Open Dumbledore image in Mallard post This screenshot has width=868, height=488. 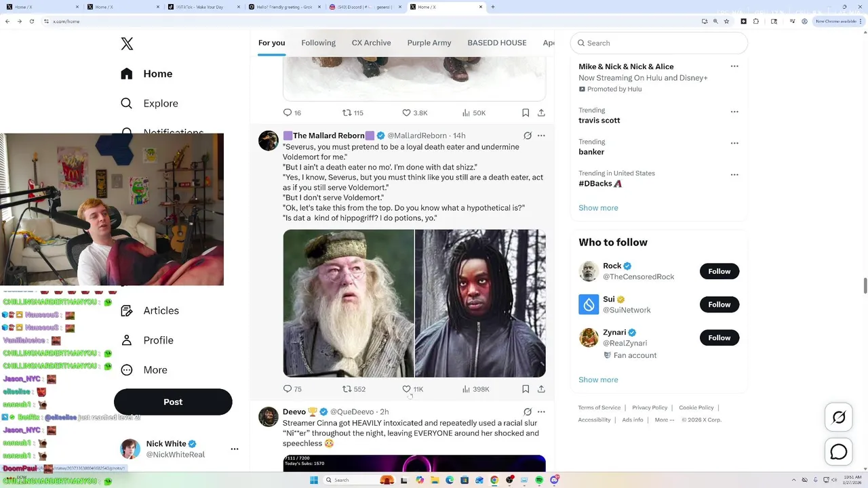pyautogui.click(x=349, y=303)
